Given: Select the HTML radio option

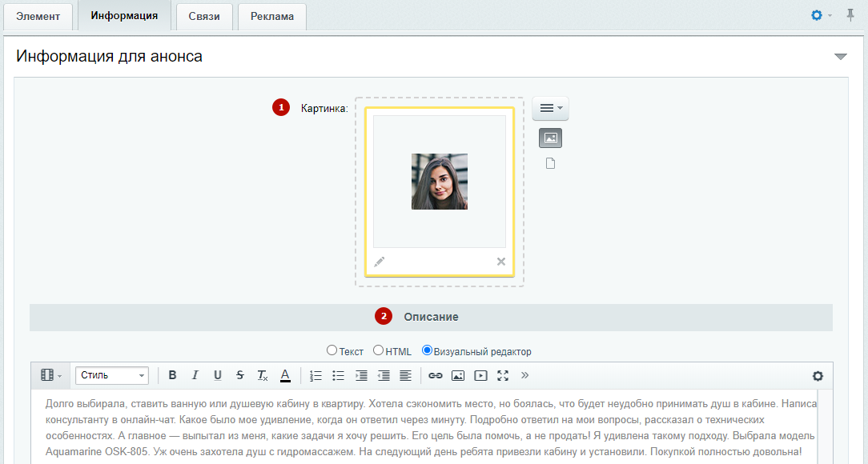Looking at the screenshot, I should click(378, 350).
